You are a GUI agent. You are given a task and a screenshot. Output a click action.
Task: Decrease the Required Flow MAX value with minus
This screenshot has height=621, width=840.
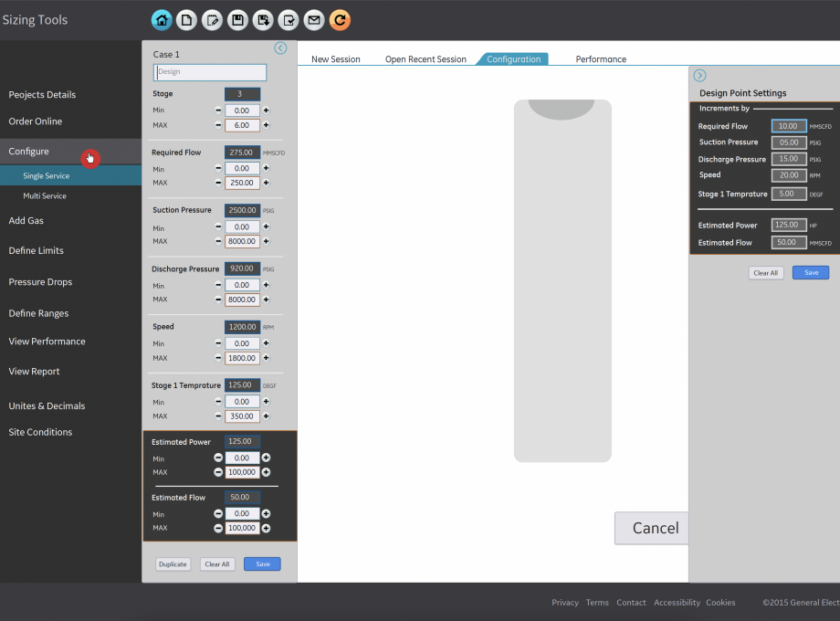pyautogui.click(x=218, y=183)
